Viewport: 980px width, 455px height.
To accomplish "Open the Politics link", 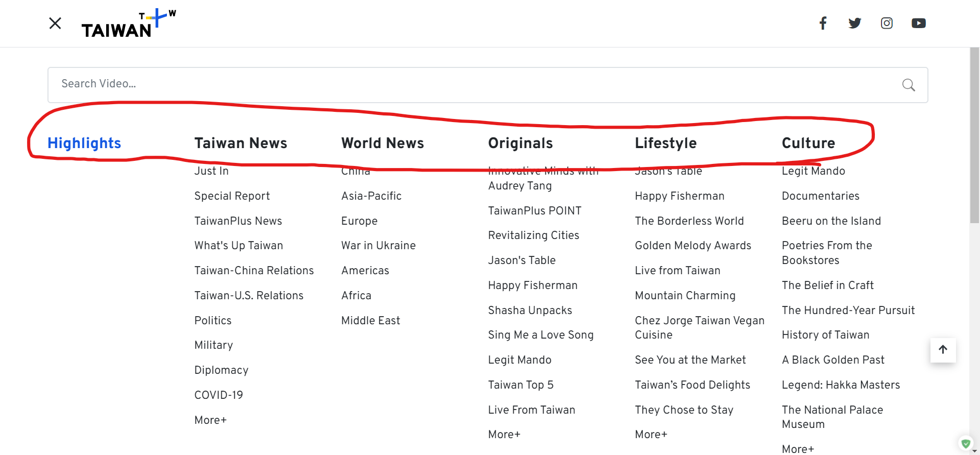I will click(213, 320).
